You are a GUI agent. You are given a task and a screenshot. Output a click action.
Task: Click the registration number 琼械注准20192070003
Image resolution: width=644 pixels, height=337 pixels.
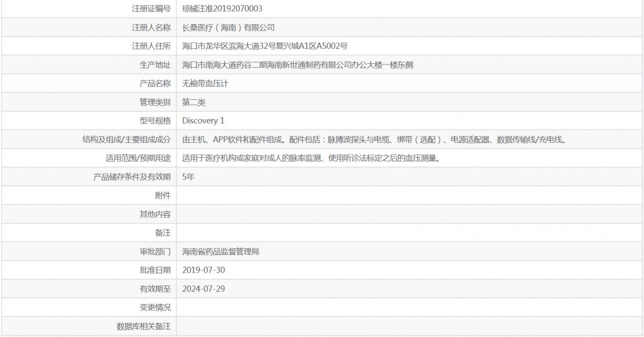click(222, 9)
